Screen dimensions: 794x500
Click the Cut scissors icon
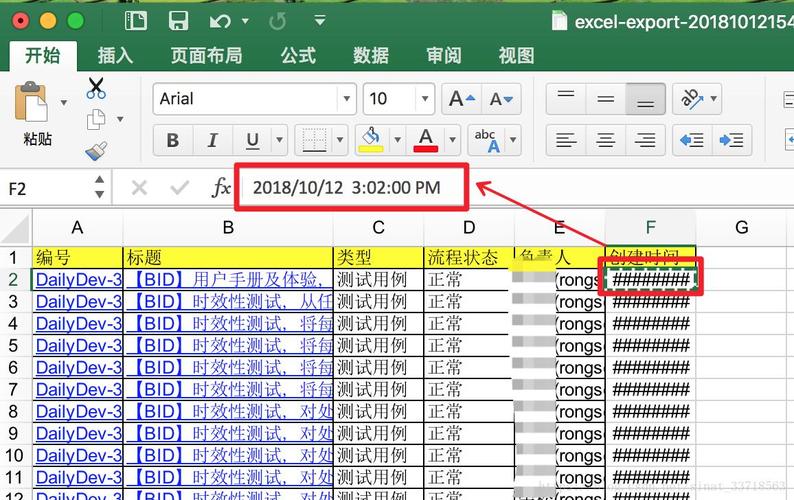tap(96, 88)
